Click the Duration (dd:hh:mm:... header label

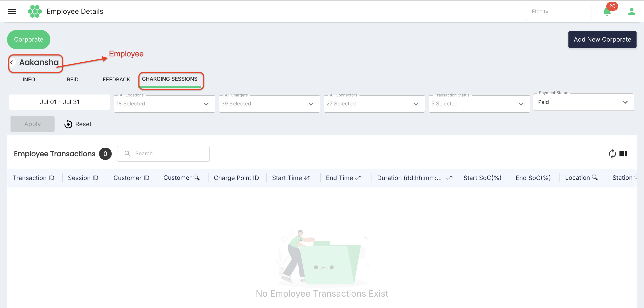coord(409,178)
